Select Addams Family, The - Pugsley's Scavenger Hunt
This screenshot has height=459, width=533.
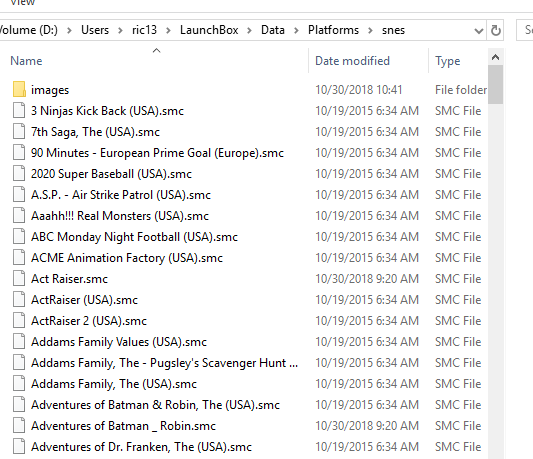click(x=165, y=363)
